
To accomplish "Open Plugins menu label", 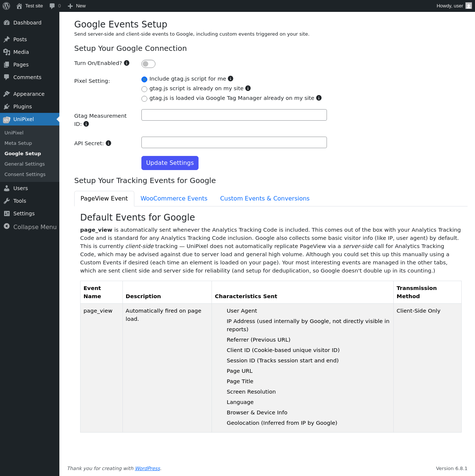I will [23, 107].
